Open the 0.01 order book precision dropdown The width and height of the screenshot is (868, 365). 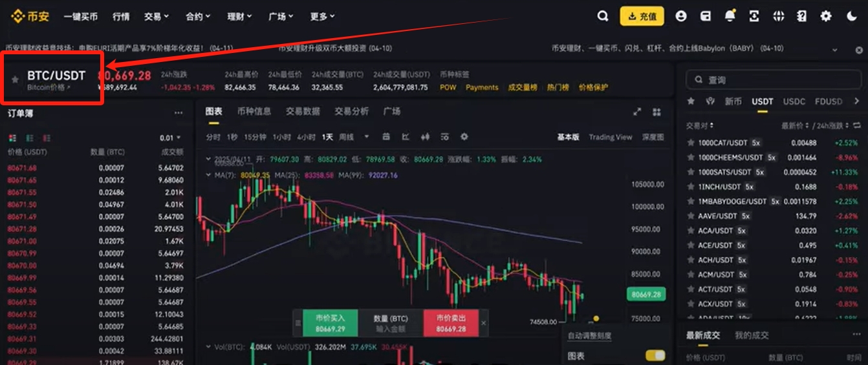170,138
